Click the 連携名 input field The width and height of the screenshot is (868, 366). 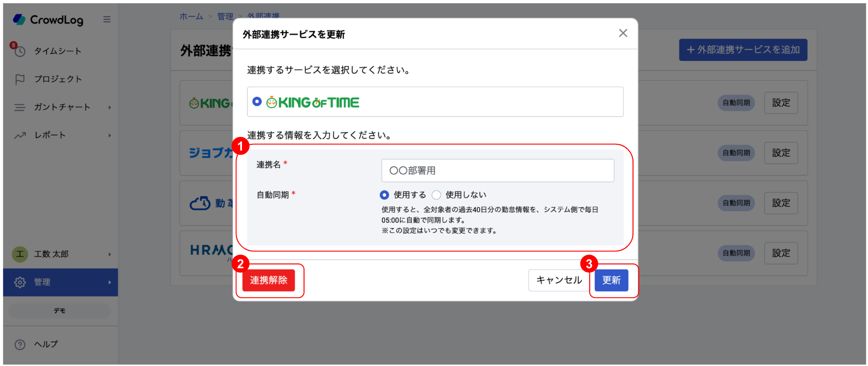pyautogui.click(x=498, y=171)
